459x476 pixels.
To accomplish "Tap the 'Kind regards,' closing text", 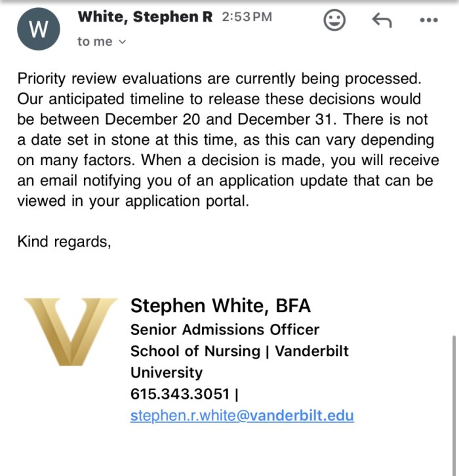I will tap(64, 241).
